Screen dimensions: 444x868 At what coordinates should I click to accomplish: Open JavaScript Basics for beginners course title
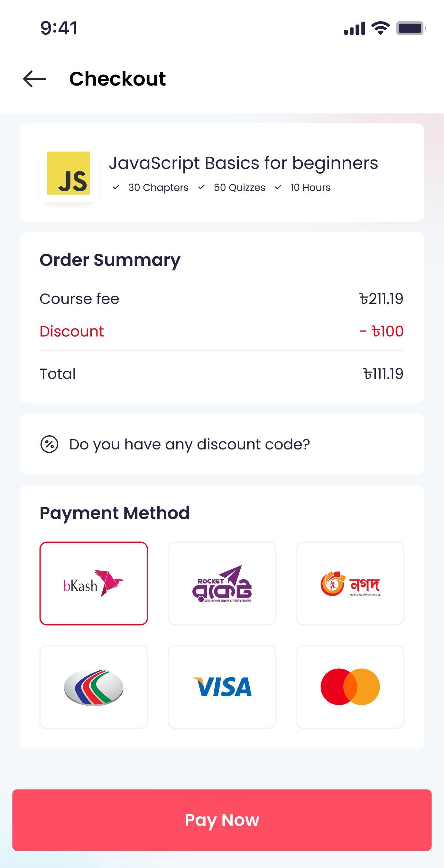[244, 163]
